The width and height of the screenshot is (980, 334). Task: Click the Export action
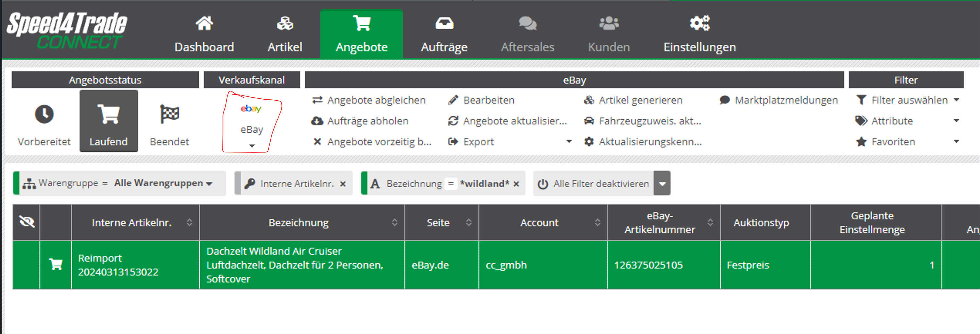coord(471,142)
